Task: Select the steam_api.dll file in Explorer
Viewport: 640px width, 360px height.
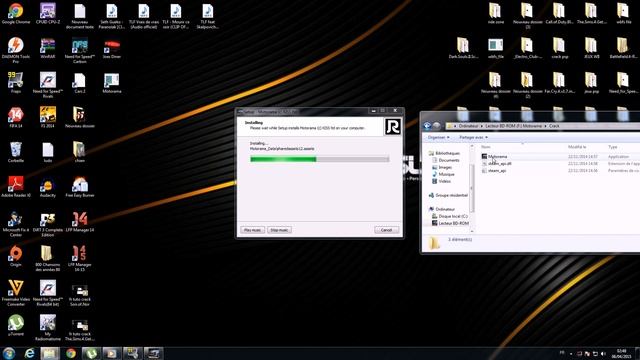Action: click(500, 164)
